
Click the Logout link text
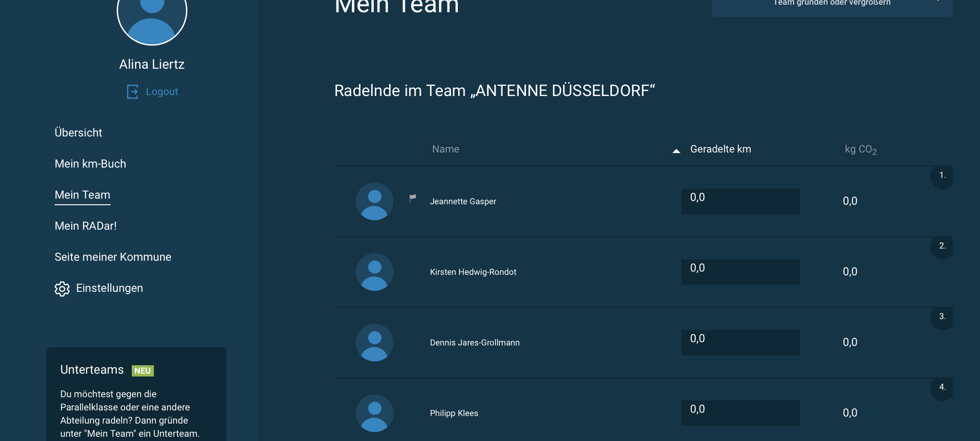[162, 92]
